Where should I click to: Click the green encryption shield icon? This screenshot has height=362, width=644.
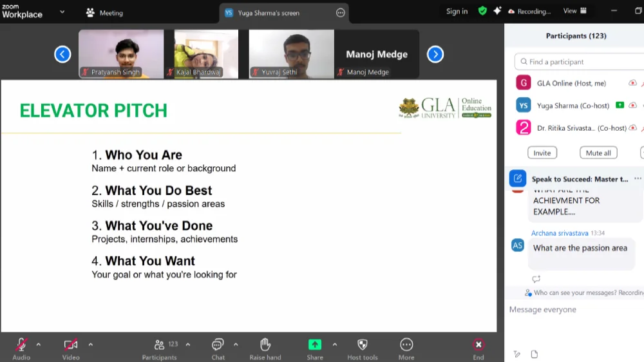(482, 11)
